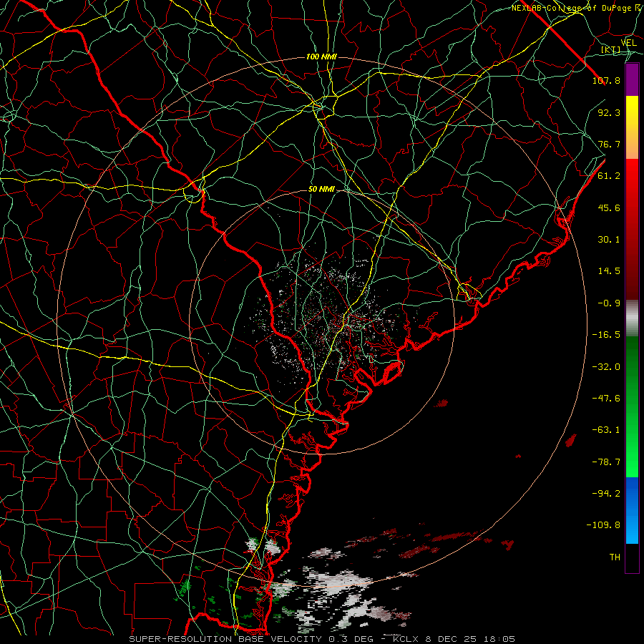Viewport: 644px width, 644px height.
Task: Click the yellow-orange segment of the color bar
Action: (x=632, y=127)
